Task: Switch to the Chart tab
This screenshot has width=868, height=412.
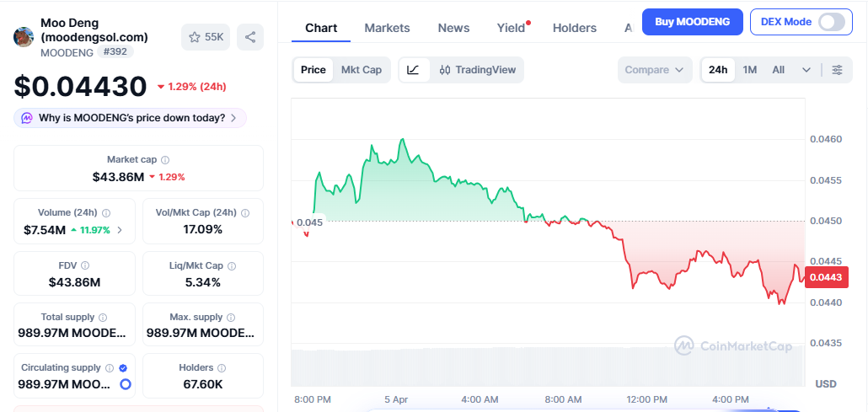Action: pos(321,28)
